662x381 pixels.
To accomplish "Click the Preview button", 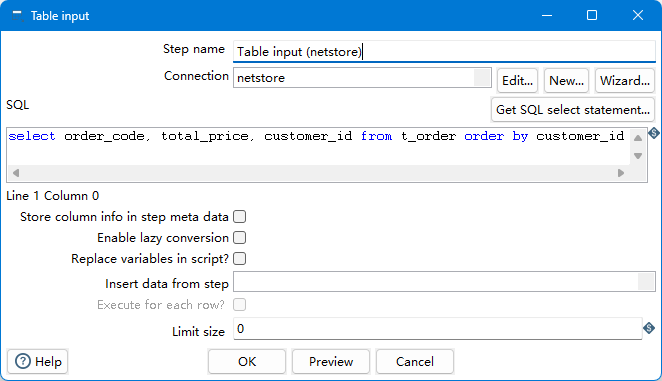I will tap(331, 362).
